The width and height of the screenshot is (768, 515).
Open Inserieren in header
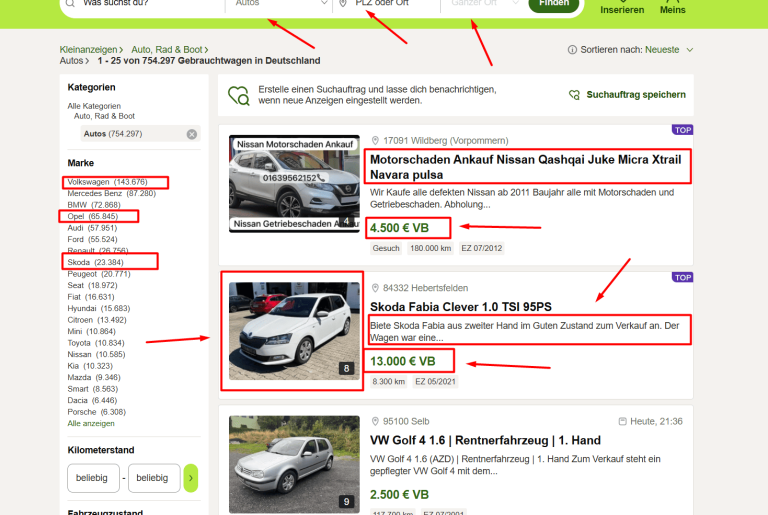pyautogui.click(x=622, y=7)
